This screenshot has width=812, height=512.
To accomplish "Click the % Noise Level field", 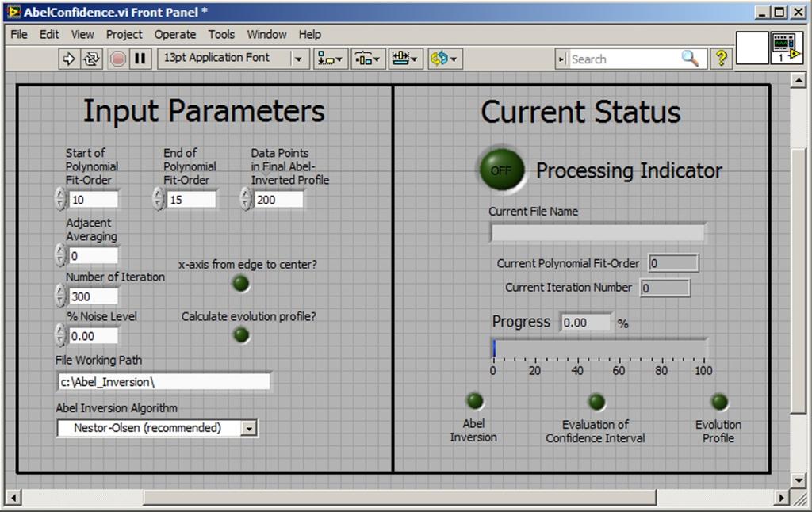I will (x=94, y=336).
